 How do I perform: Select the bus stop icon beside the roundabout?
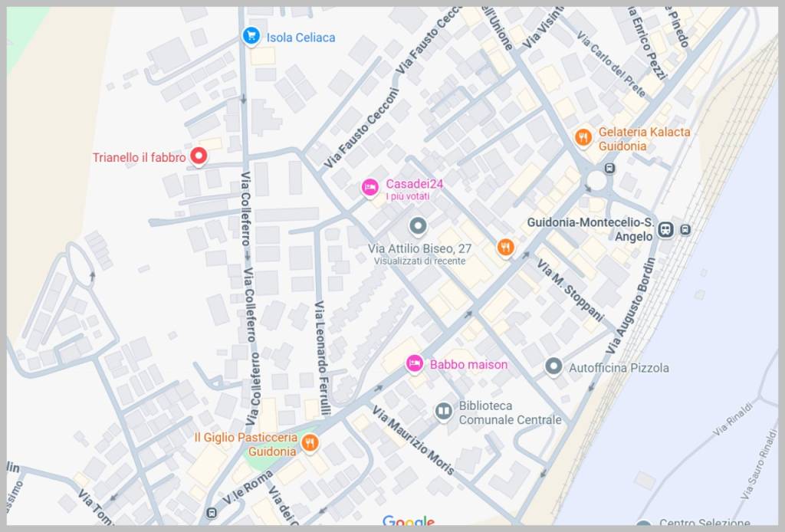pyautogui.click(x=609, y=168)
